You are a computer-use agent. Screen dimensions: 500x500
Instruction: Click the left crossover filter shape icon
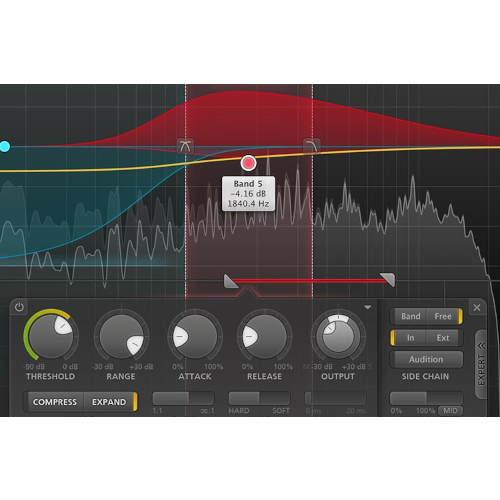pos(185,146)
